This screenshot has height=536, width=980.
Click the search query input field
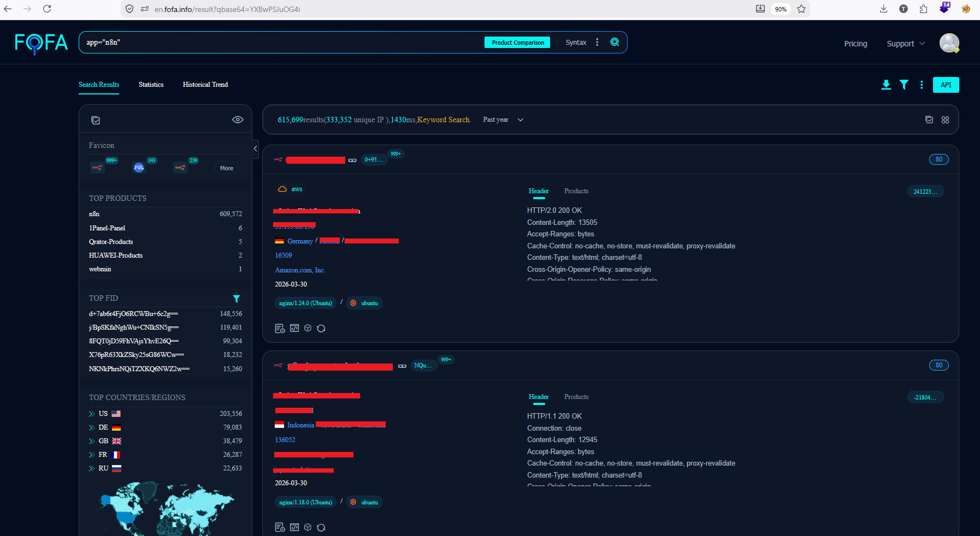273,43
